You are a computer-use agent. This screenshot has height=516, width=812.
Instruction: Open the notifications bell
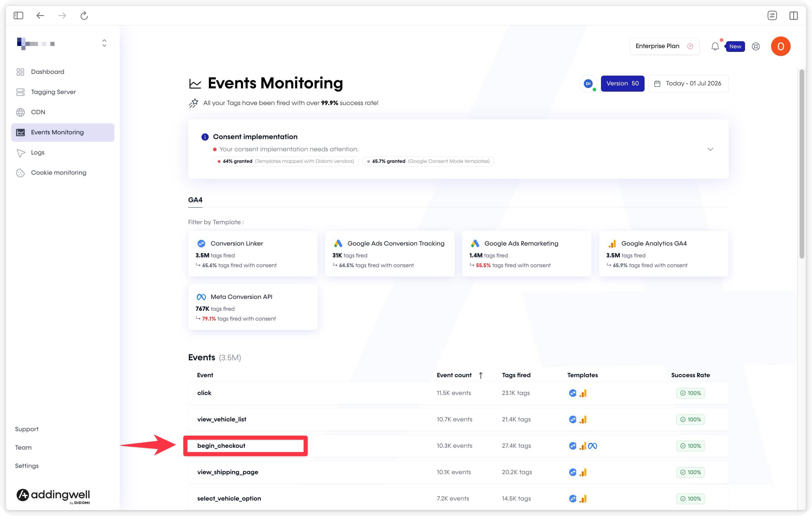click(715, 46)
